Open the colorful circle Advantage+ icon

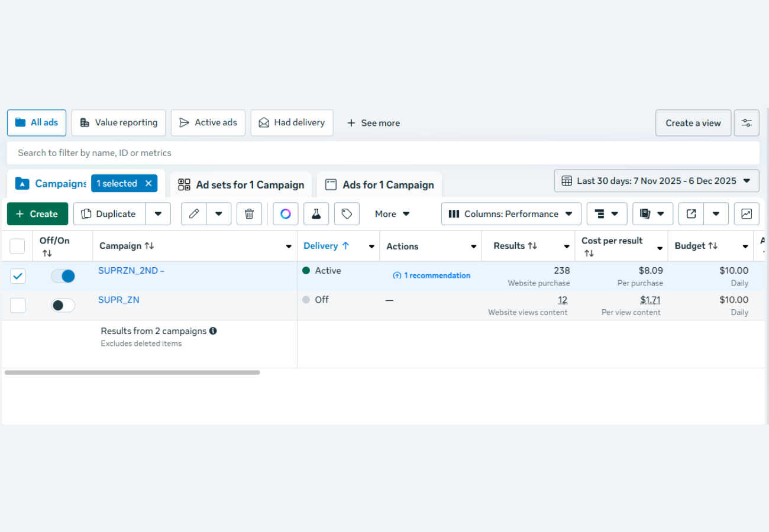(x=286, y=214)
